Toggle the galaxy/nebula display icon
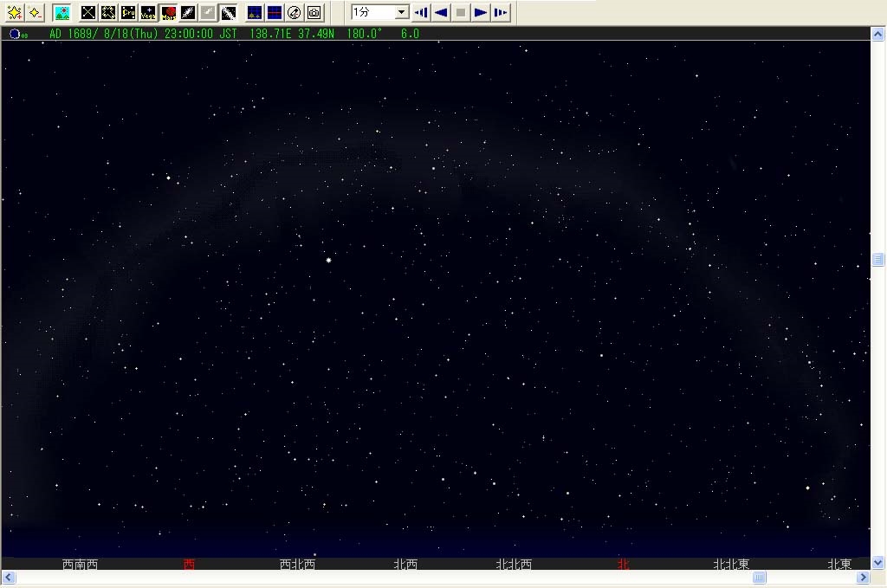 188,12
